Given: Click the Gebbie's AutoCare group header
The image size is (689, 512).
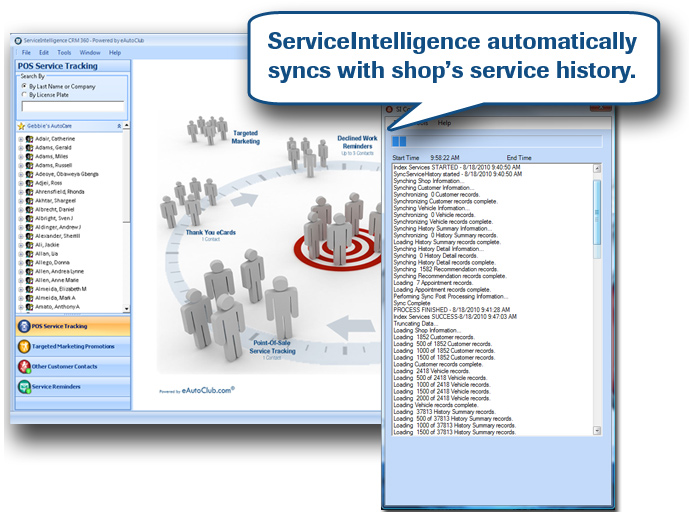Looking at the screenshot, I should [x=69, y=126].
